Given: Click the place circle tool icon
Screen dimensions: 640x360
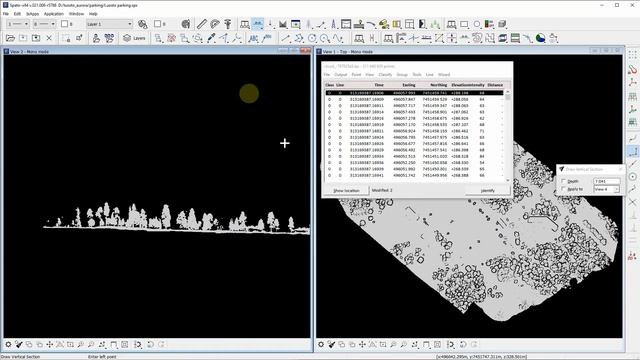Looking at the screenshot, I should 312,38.
